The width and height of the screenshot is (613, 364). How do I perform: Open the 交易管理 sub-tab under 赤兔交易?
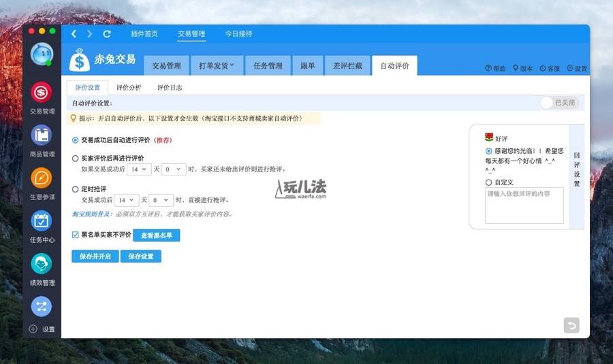tap(166, 65)
